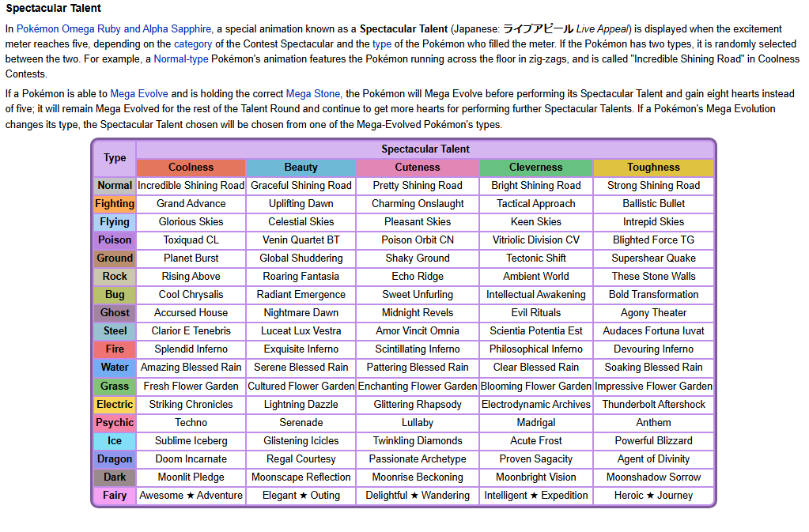Select the 'Pleasant Skies' cell
This screenshot has width=809, height=532.
click(x=418, y=221)
